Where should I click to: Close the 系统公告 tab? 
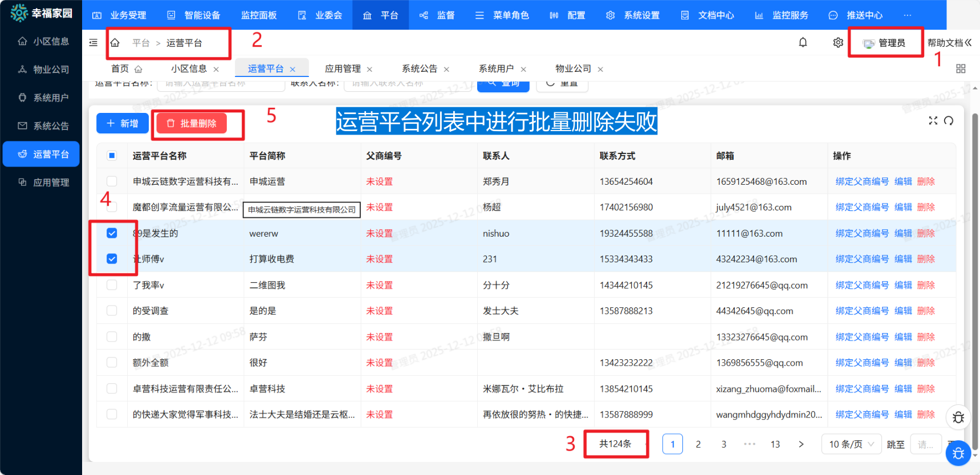tap(446, 70)
